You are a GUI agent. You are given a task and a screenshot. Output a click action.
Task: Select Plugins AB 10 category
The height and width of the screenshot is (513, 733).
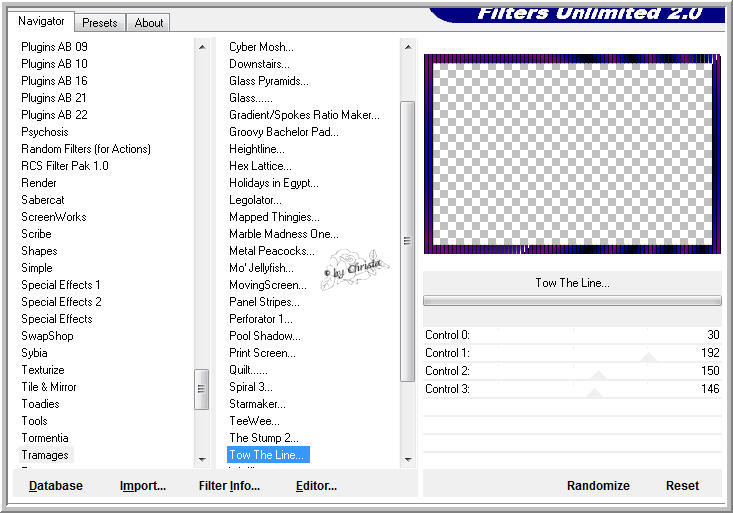click(54, 64)
